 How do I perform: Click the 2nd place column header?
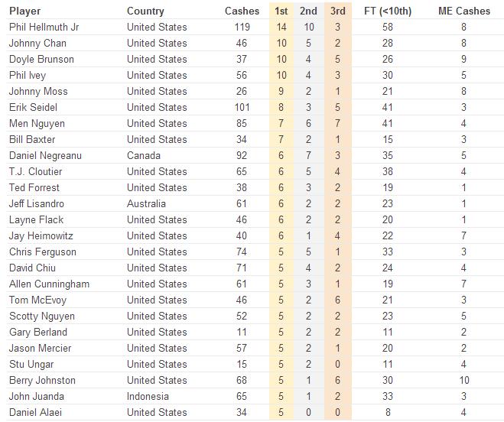[x=308, y=11]
